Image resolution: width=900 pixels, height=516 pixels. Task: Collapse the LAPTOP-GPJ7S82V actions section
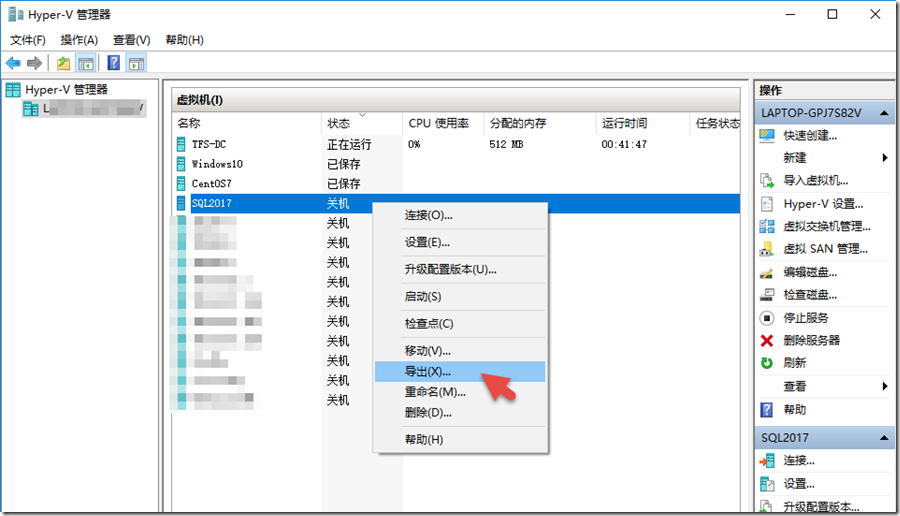884,113
